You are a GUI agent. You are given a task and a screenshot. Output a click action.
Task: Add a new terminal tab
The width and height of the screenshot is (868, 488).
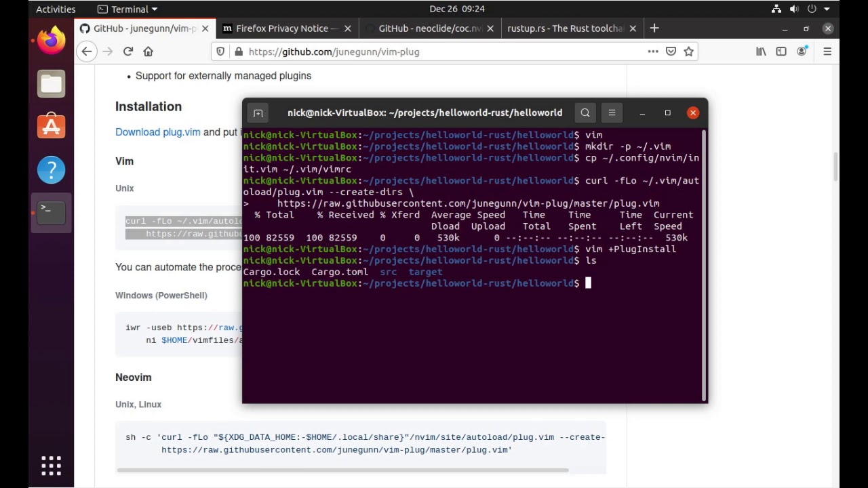tap(258, 113)
